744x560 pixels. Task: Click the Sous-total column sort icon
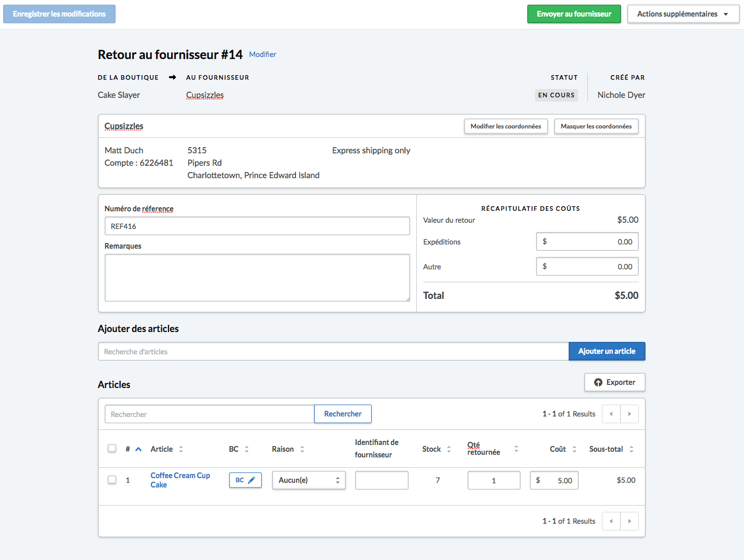click(x=631, y=449)
